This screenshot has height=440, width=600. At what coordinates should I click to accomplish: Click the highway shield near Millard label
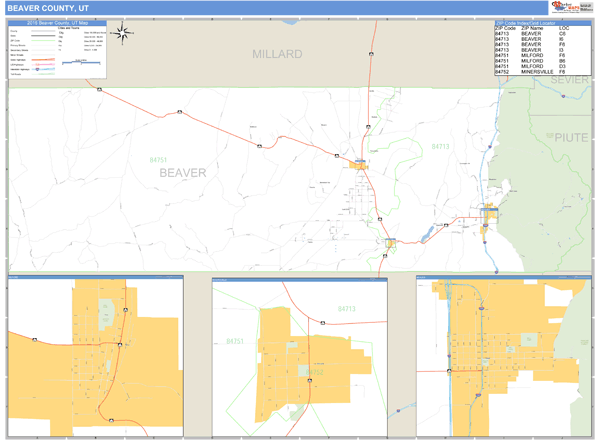pos(371,54)
